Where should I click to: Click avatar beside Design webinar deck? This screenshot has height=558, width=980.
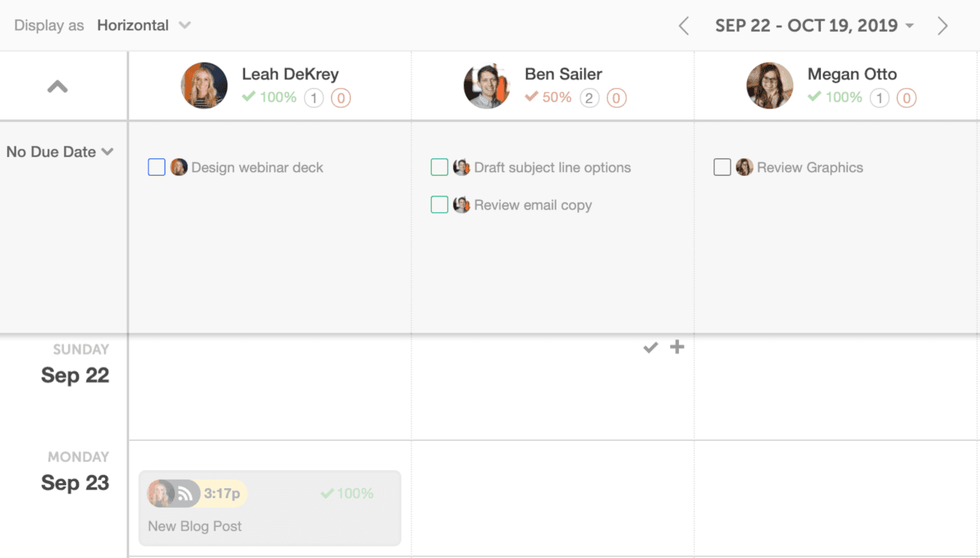(x=179, y=167)
